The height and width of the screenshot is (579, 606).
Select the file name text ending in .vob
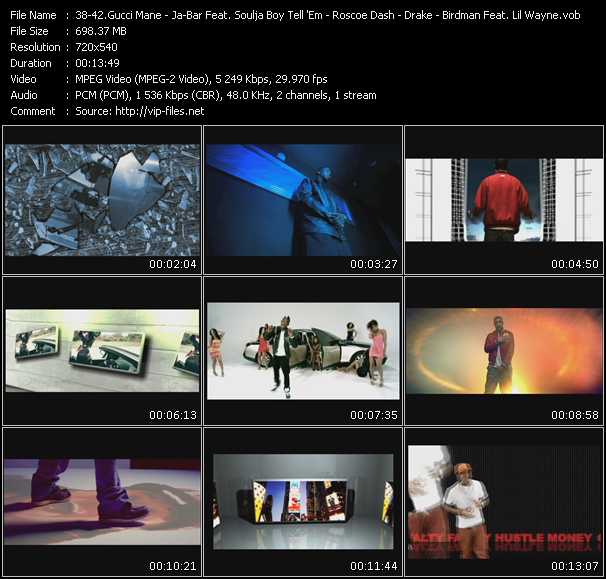click(x=328, y=15)
